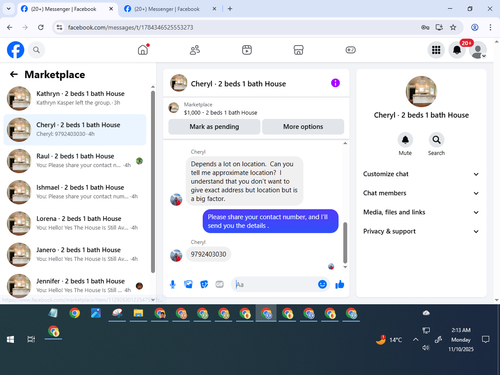This screenshot has width=500, height=375.
Task: Open the Windows Start menu
Action: click(x=10, y=339)
